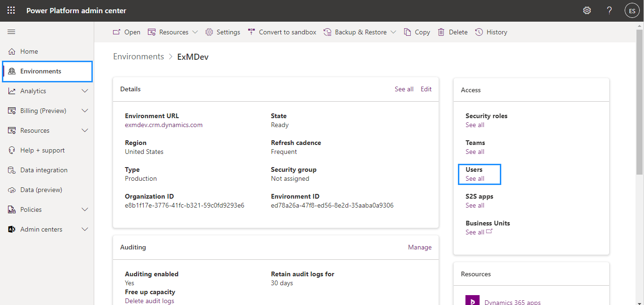Select Help + support in navigation
644x305 pixels.
coord(47,150)
